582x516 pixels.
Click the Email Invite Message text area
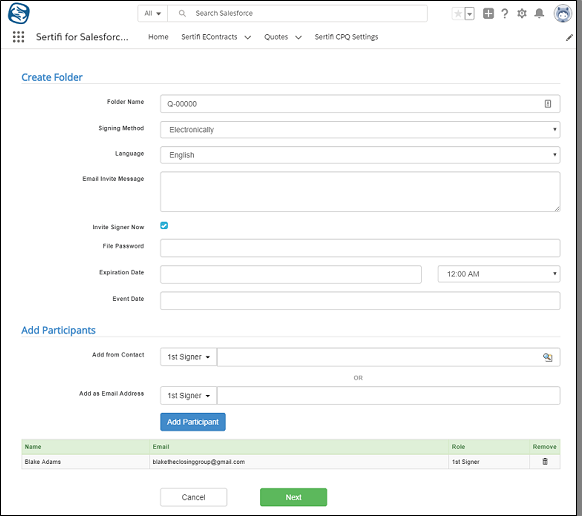[360, 192]
